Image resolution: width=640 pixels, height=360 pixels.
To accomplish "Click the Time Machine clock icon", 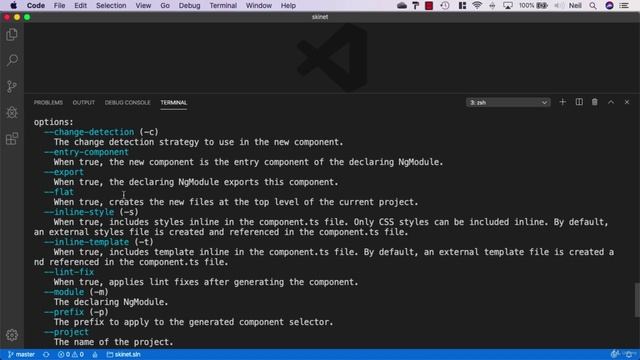I will coord(445,5).
